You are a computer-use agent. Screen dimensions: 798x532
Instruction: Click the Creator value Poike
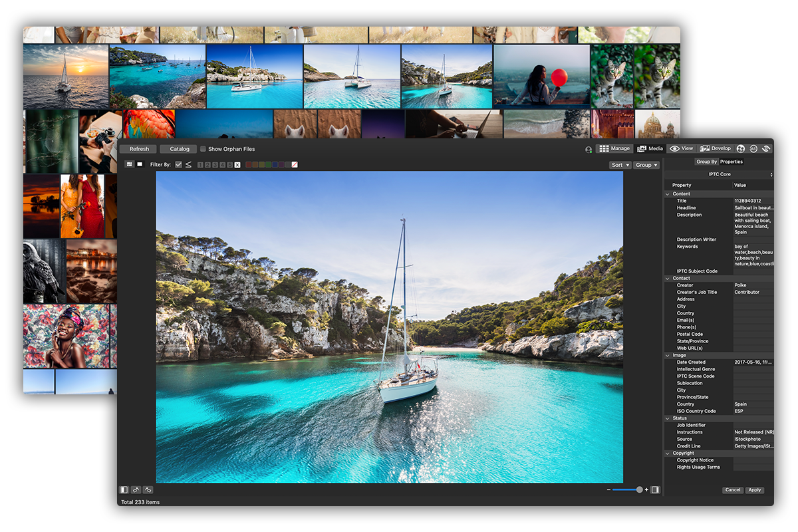(x=753, y=285)
